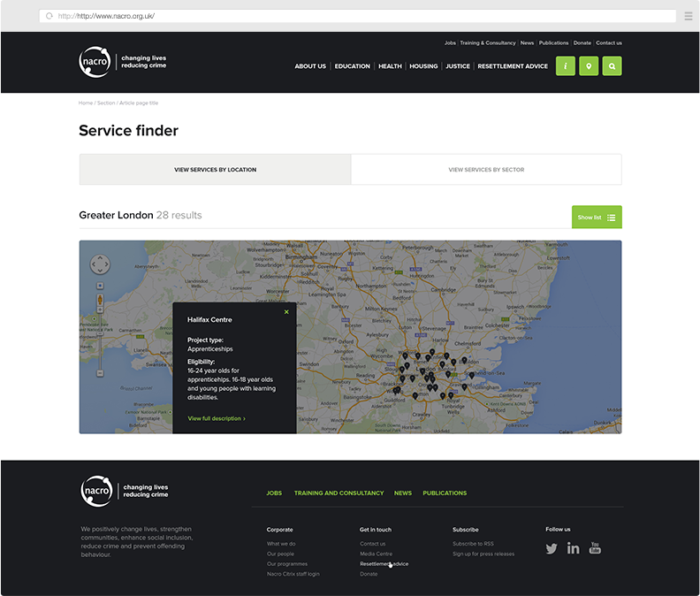700x596 pixels.
Task: Click the browser address bar URL field
Action: tap(358, 16)
